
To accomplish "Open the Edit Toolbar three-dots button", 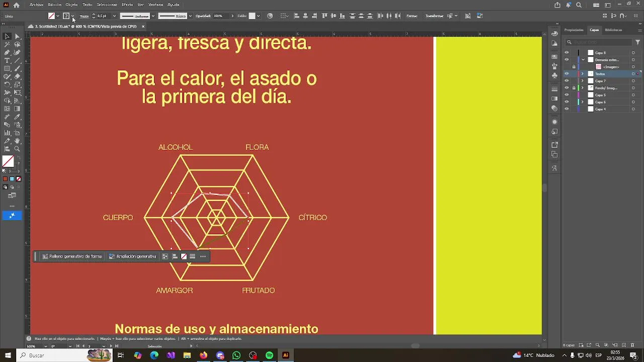I will pyautogui.click(x=12, y=206).
